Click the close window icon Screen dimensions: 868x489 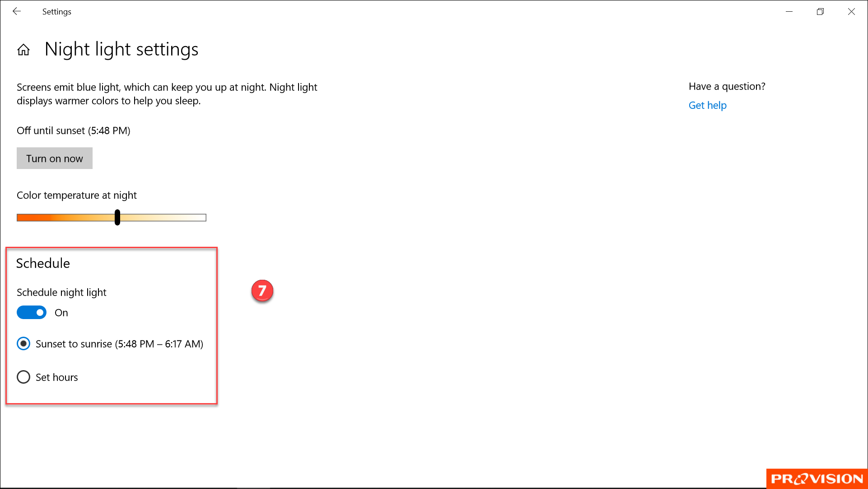(x=852, y=11)
